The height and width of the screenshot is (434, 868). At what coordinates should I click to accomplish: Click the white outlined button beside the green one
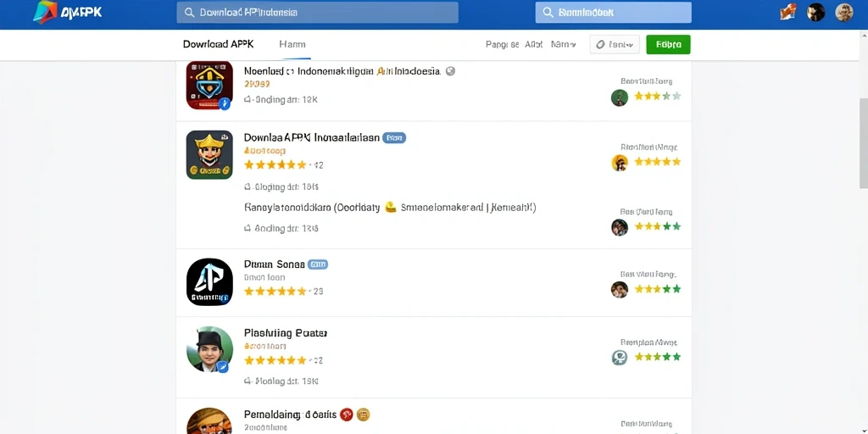pyautogui.click(x=615, y=44)
